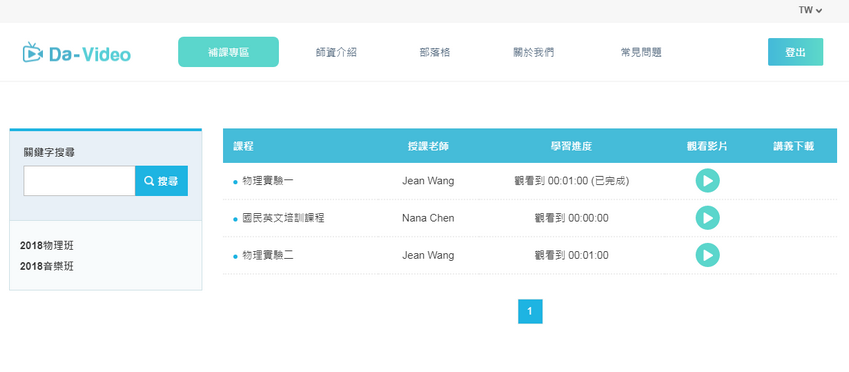Click 觀看到 00:01:00 in 物理實驗二 row
Image resolution: width=849 pixels, height=372 pixels.
[571, 255]
